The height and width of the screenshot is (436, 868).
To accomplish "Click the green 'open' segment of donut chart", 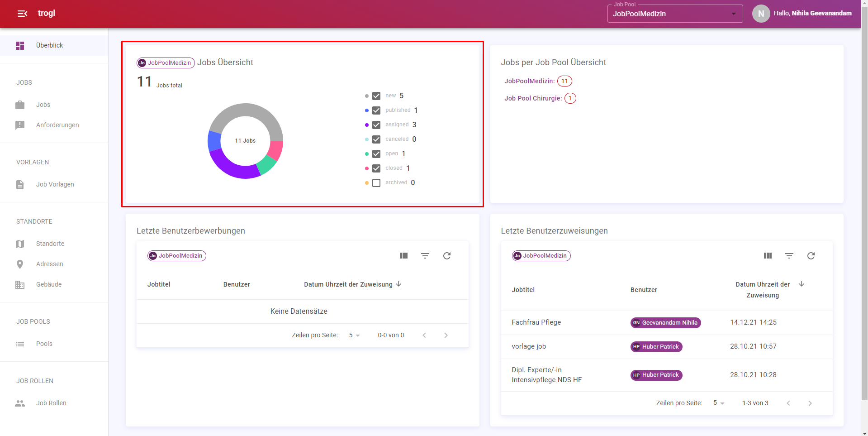I will click(x=268, y=165).
